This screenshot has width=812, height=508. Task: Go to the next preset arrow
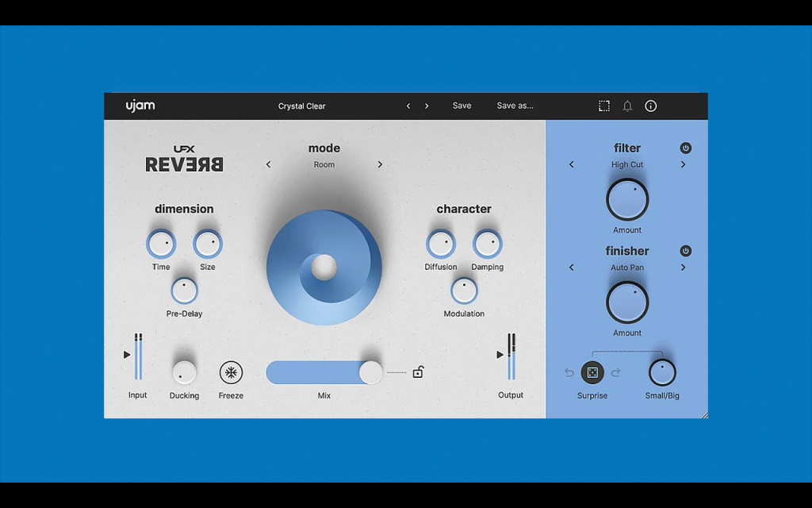coord(427,106)
